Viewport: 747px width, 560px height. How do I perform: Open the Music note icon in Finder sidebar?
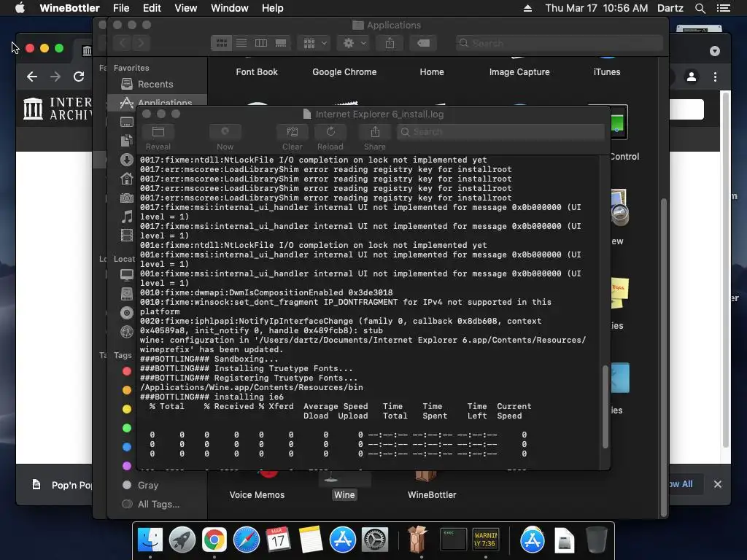[127, 217]
